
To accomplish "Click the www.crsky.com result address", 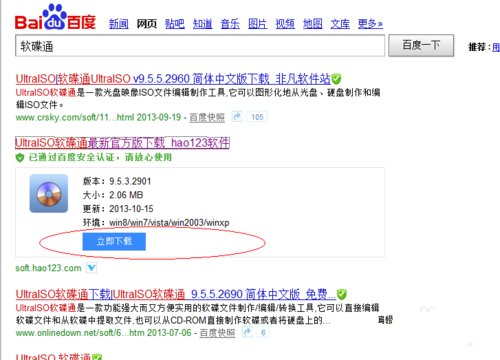I will [x=75, y=117].
